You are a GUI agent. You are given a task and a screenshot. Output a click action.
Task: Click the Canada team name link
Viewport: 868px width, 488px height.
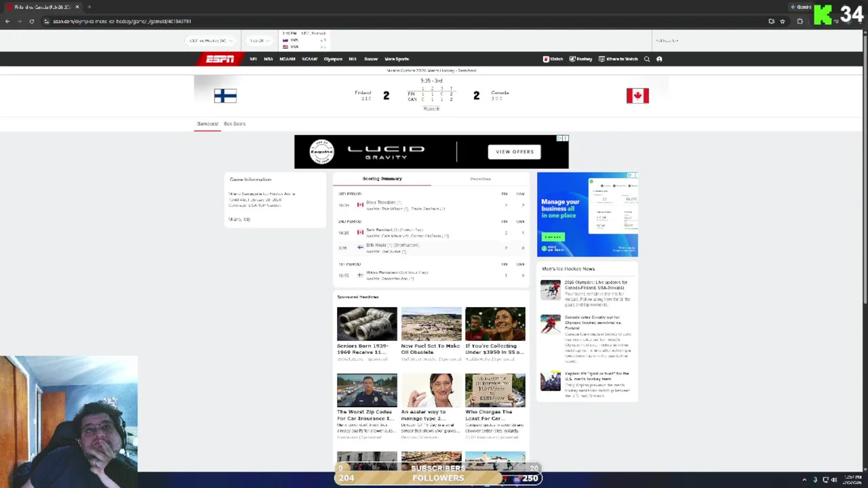click(500, 93)
